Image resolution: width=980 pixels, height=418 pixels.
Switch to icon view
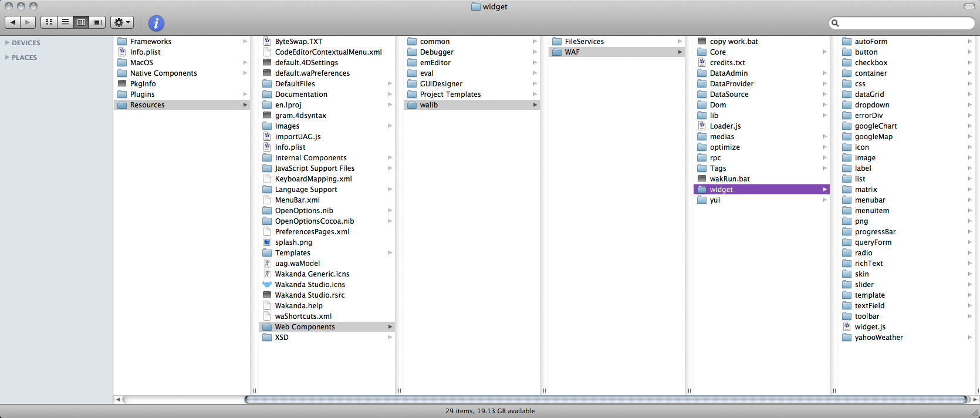pyautogui.click(x=49, y=22)
